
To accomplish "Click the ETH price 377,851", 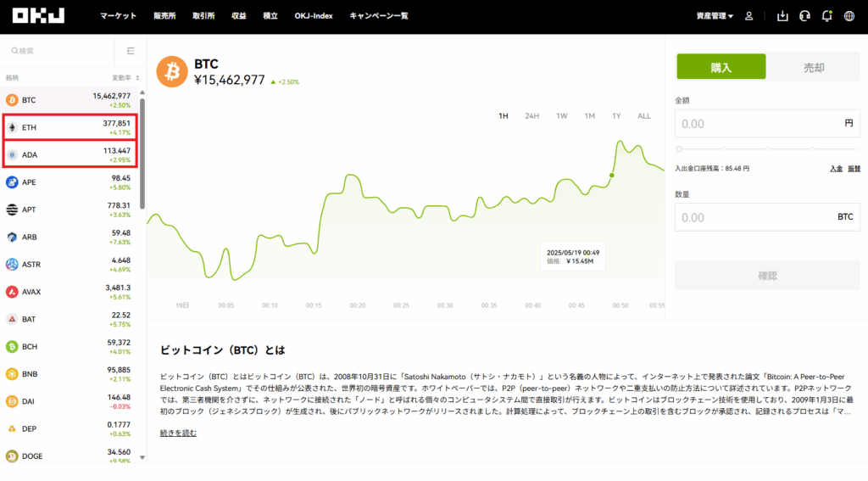I will [x=117, y=124].
